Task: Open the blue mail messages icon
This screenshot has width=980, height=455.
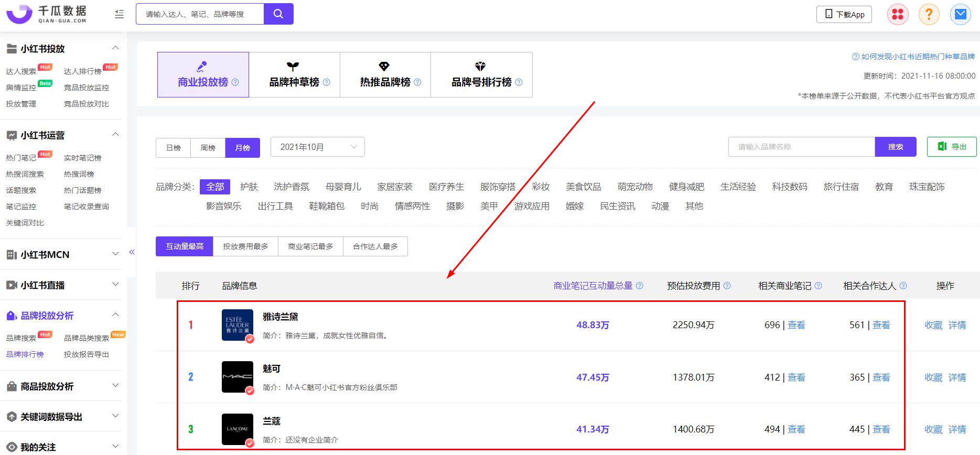Action: click(961, 14)
